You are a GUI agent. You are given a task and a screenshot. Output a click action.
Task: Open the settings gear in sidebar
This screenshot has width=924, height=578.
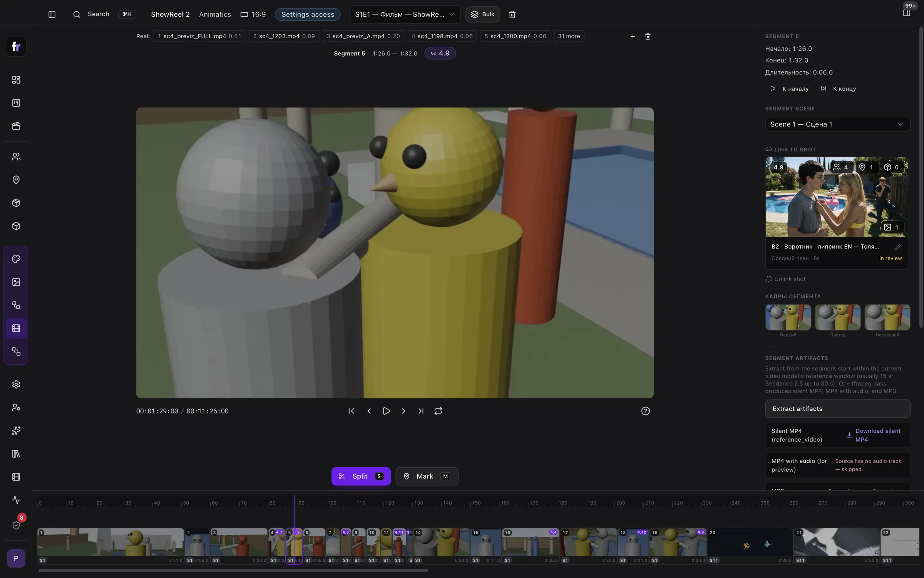(16, 384)
